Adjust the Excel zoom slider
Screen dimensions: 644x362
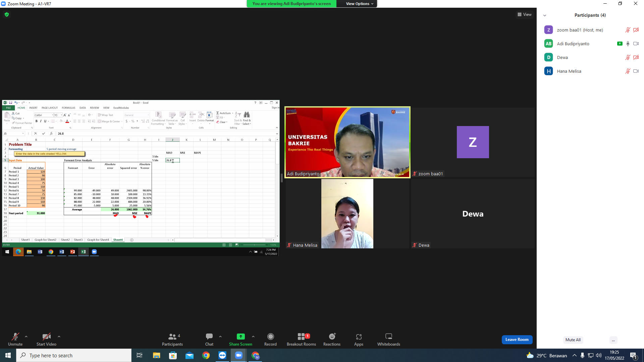(255, 245)
